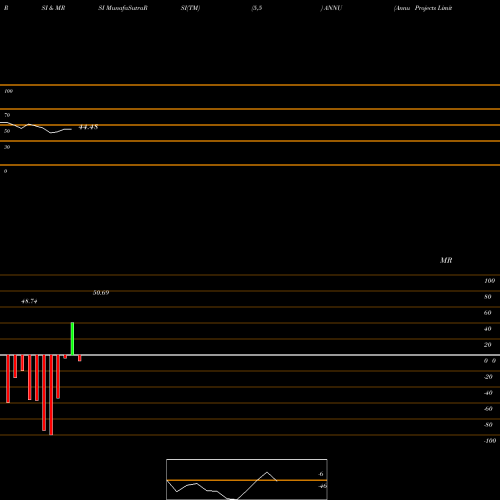Image resolution: width=500 pixels, height=500 pixels.
Task: Click the 44.48 RSI value label
Action: coord(88,127)
